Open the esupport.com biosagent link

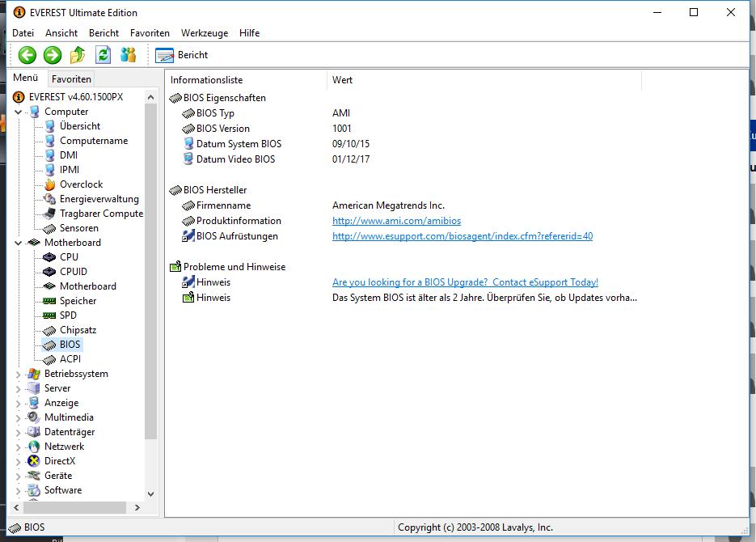(x=462, y=236)
